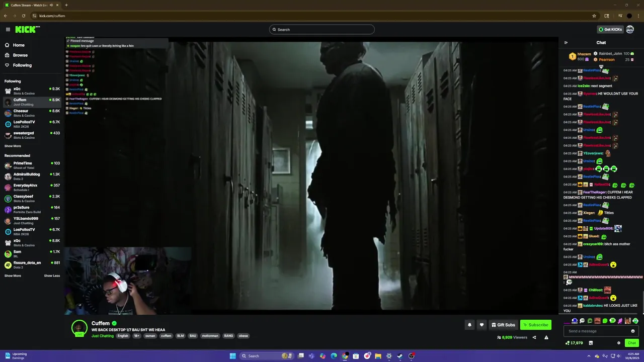Open AdmiralBulldog recommended channel
Screen dimensions: 644x362
coord(32,176)
